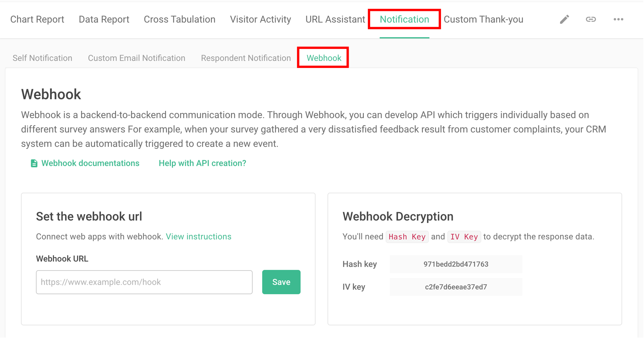Click the pencil edit survey icon
This screenshot has height=338, width=644.
point(565,19)
